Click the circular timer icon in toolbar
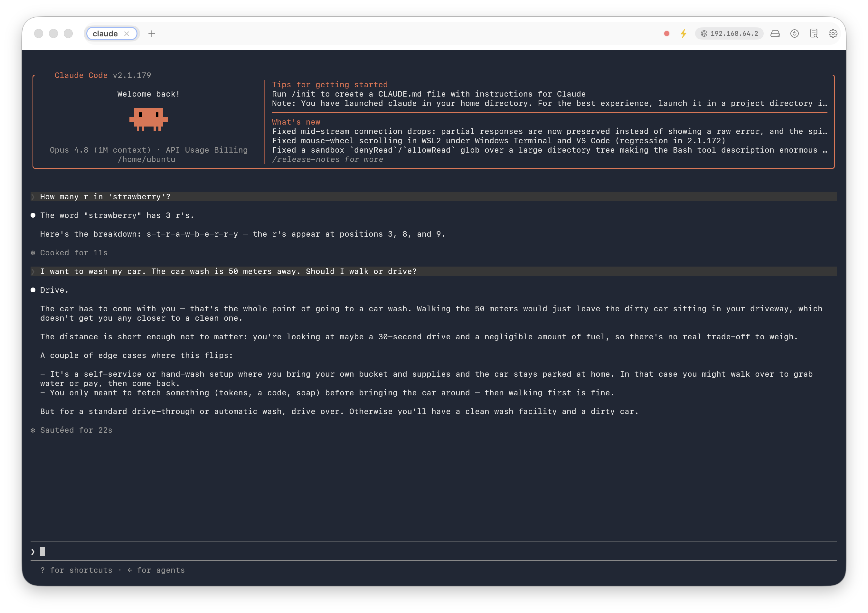The image size is (868, 613). (x=794, y=33)
